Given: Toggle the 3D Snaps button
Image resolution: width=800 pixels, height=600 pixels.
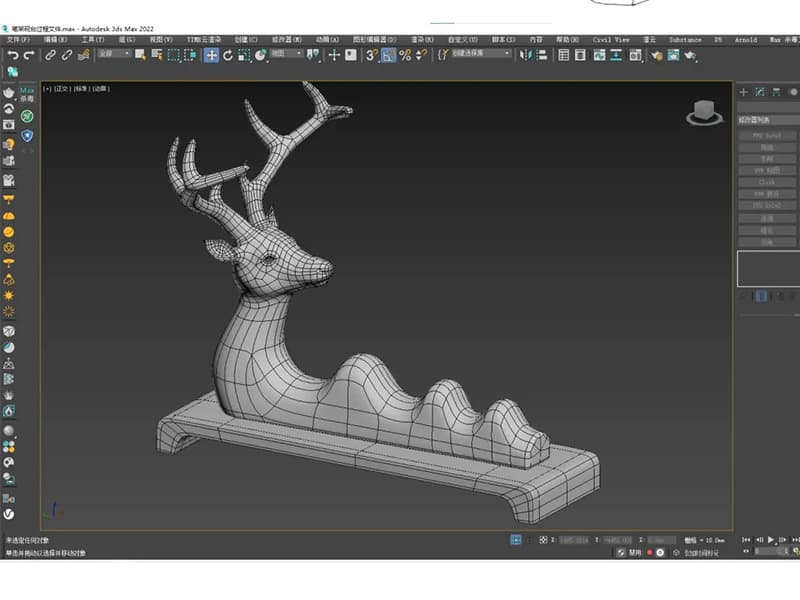Looking at the screenshot, I should coord(371,55).
